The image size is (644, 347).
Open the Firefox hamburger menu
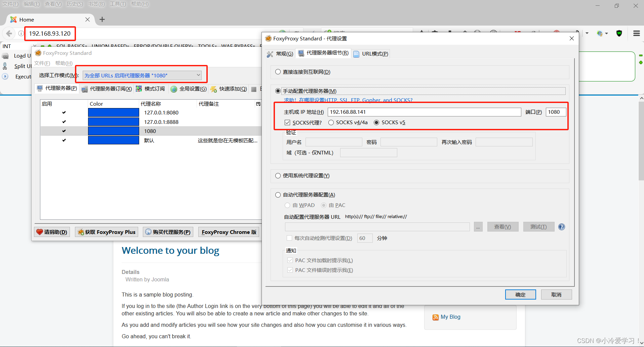point(636,33)
